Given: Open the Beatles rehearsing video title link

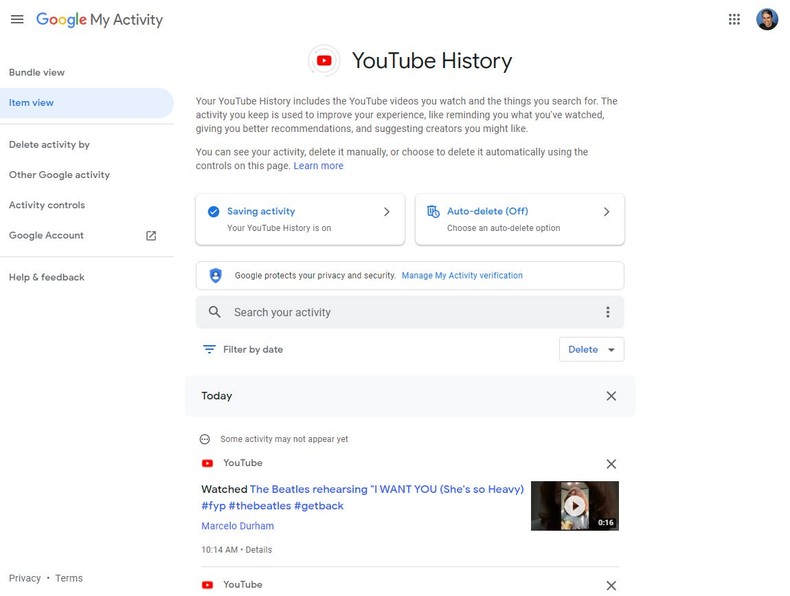Looking at the screenshot, I should 363,497.
